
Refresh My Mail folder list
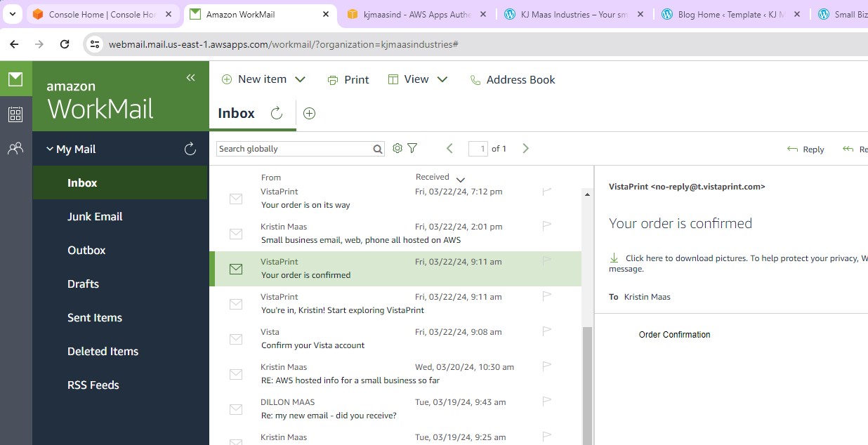[190, 149]
